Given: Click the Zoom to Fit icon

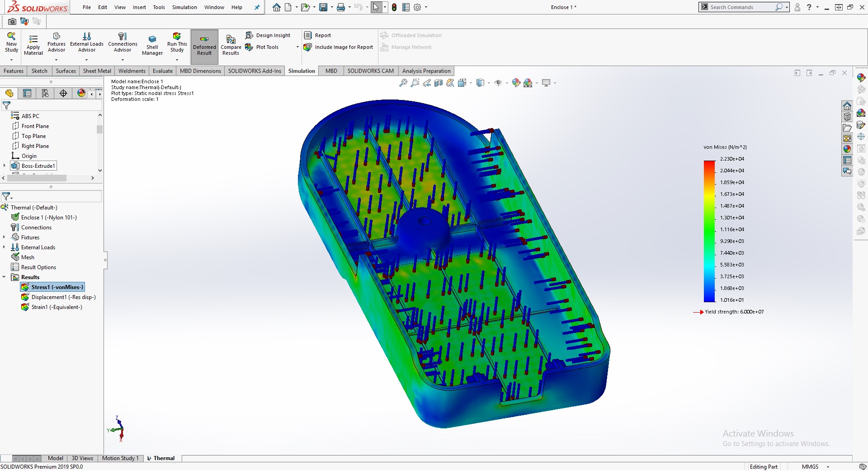Looking at the screenshot, I should [x=403, y=83].
